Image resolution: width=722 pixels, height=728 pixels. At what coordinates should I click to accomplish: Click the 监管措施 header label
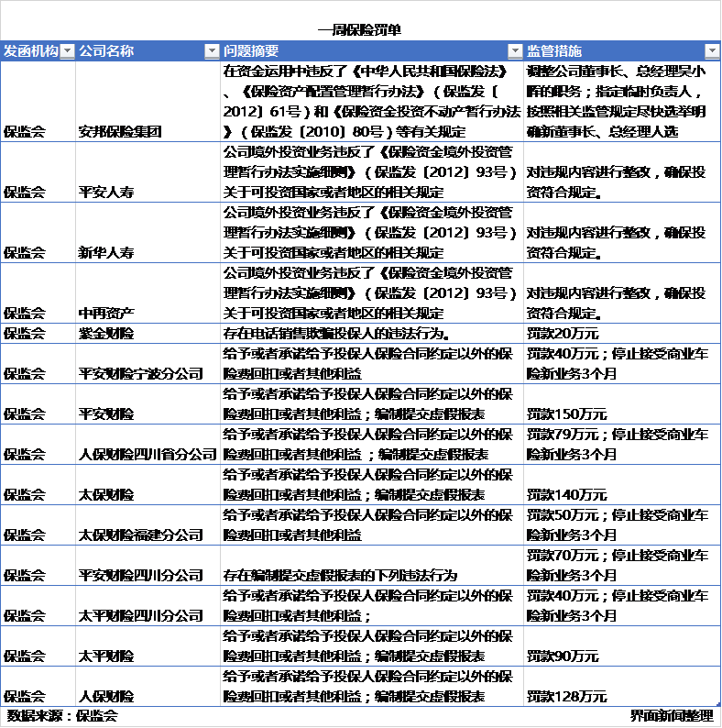[554, 51]
